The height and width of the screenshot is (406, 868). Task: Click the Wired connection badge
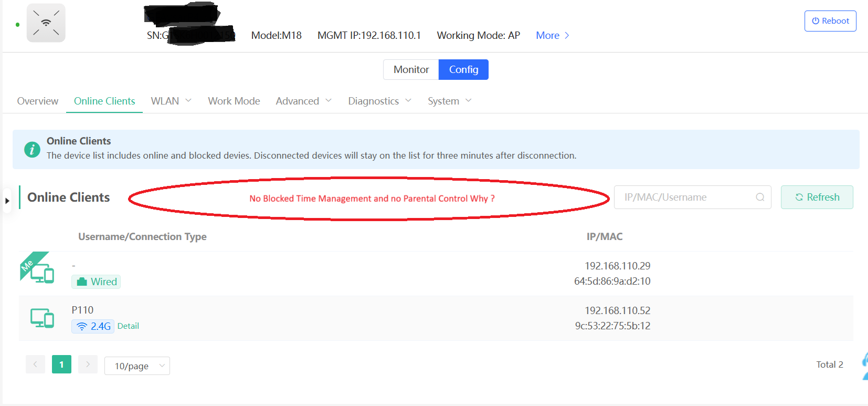(x=97, y=282)
